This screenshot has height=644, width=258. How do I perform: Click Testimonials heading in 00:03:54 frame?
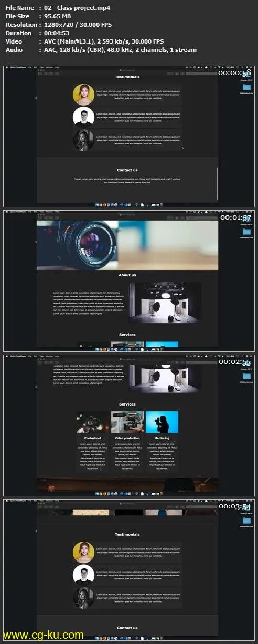tap(127, 535)
